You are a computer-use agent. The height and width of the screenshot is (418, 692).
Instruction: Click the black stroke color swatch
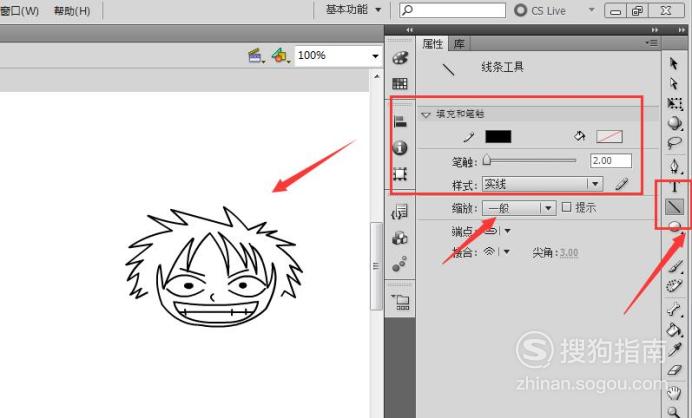pyautogui.click(x=498, y=136)
